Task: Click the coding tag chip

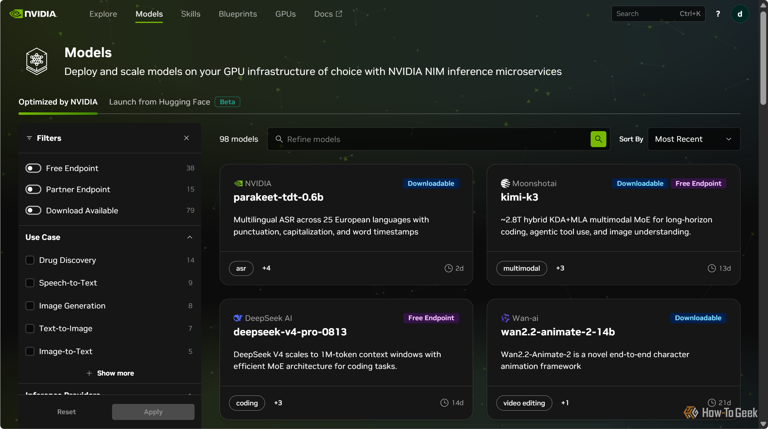Action: click(247, 403)
